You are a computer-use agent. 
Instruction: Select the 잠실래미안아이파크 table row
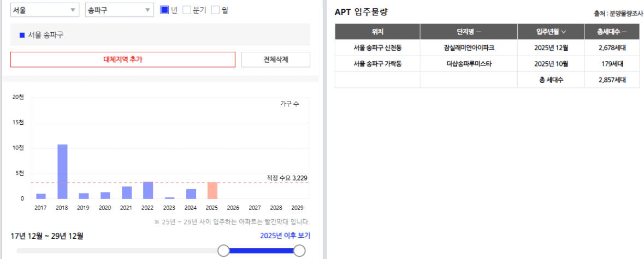pos(487,47)
